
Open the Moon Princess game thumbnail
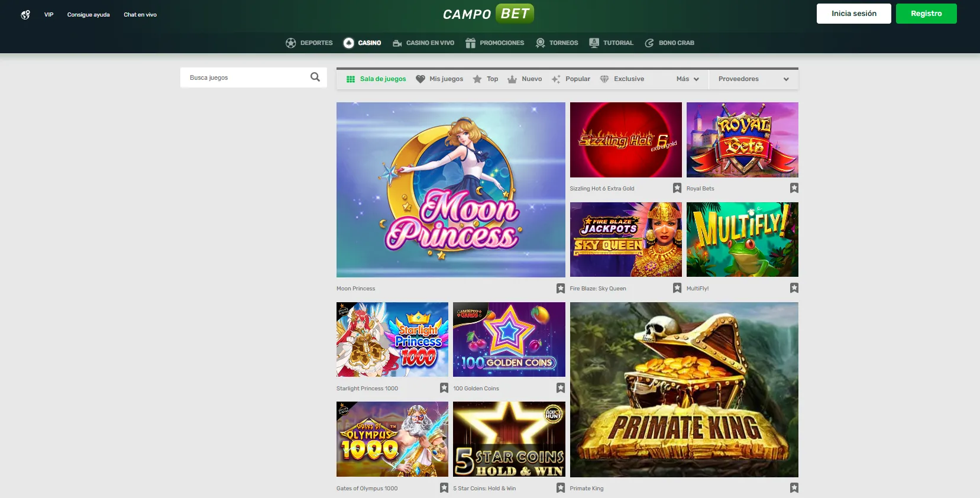451,190
